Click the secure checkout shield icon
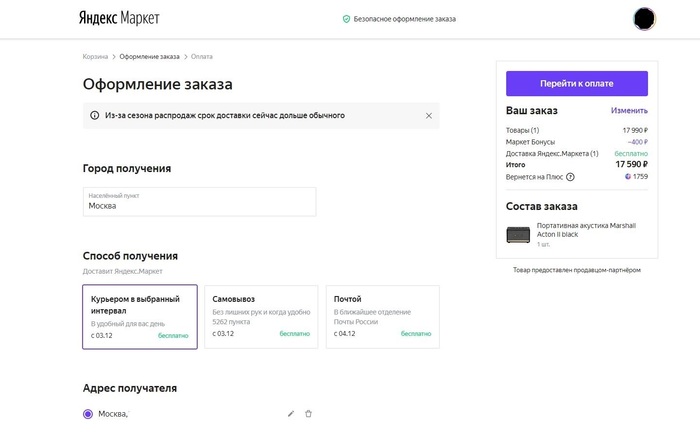Image resolution: width=700 pixels, height=437 pixels. tap(346, 19)
